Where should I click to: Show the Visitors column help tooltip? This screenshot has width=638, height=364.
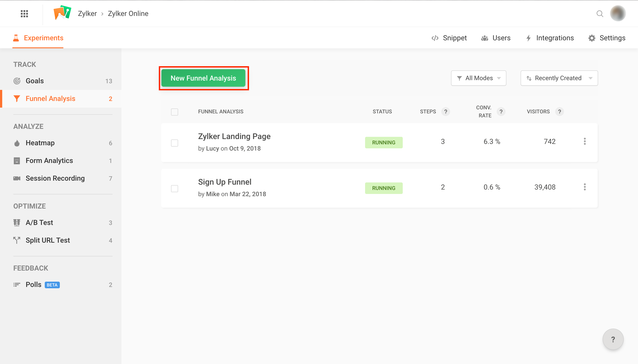point(560,112)
